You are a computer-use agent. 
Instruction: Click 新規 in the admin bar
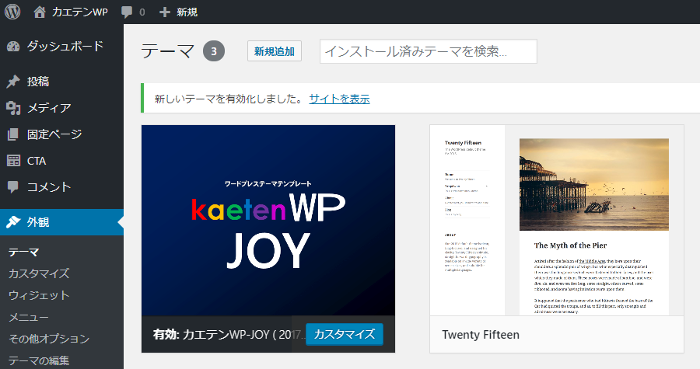click(187, 12)
